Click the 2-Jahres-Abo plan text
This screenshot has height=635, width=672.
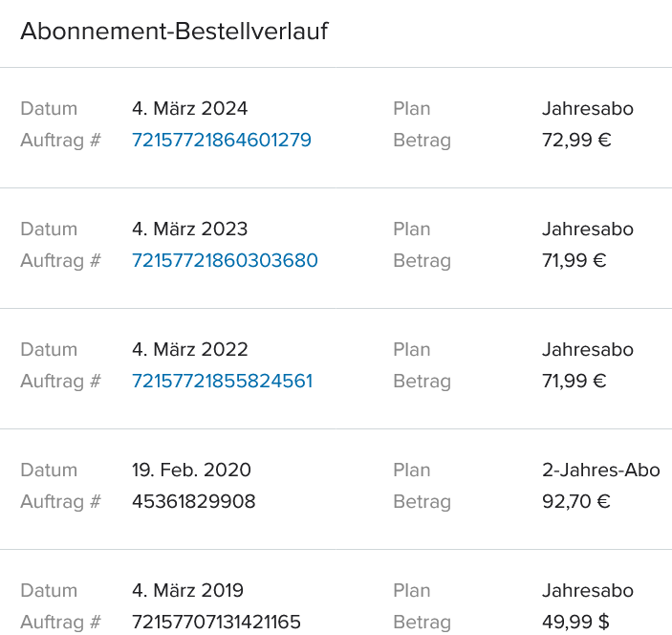tap(601, 470)
